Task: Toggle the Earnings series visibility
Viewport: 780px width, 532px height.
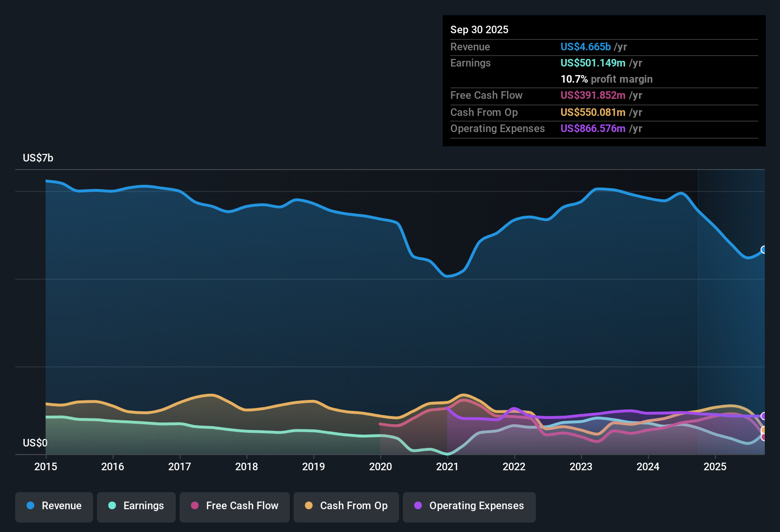Action: pyautogui.click(x=136, y=506)
